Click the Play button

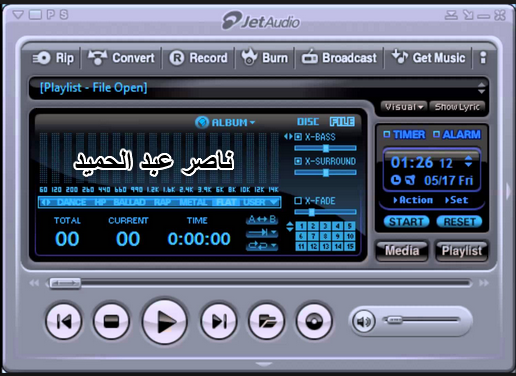(165, 322)
